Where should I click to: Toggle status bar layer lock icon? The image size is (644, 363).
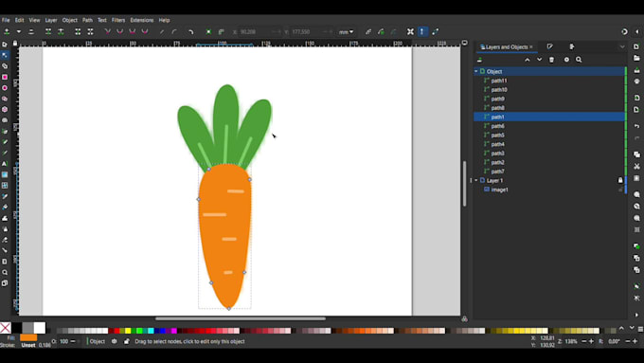(127, 341)
